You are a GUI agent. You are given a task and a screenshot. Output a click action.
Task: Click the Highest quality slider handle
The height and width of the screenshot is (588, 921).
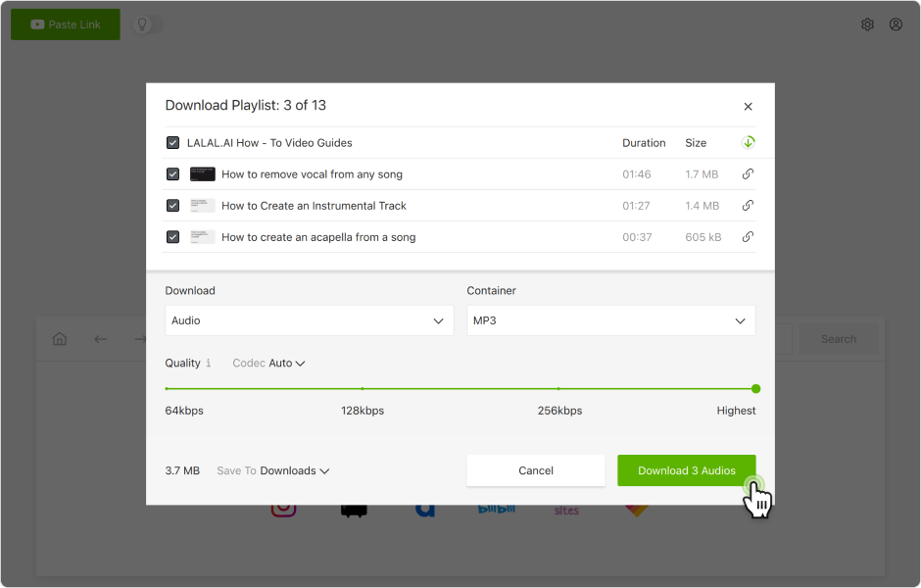tap(755, 389)
